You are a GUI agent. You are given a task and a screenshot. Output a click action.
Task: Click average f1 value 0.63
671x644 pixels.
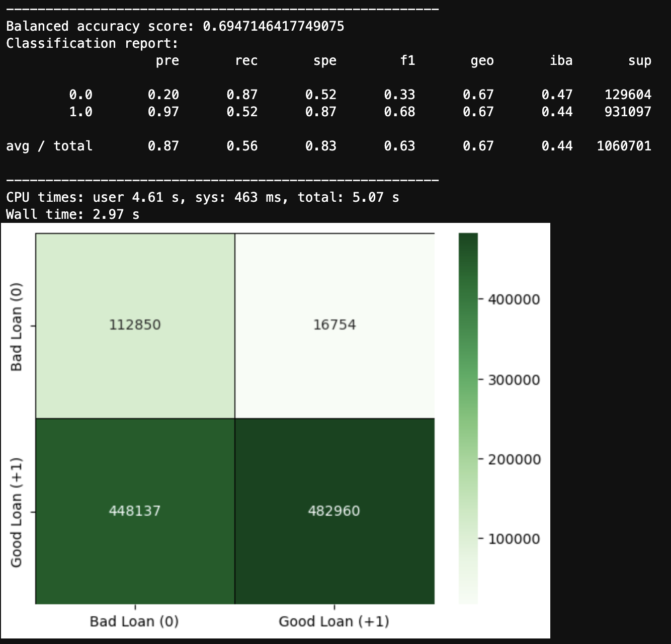399,146
